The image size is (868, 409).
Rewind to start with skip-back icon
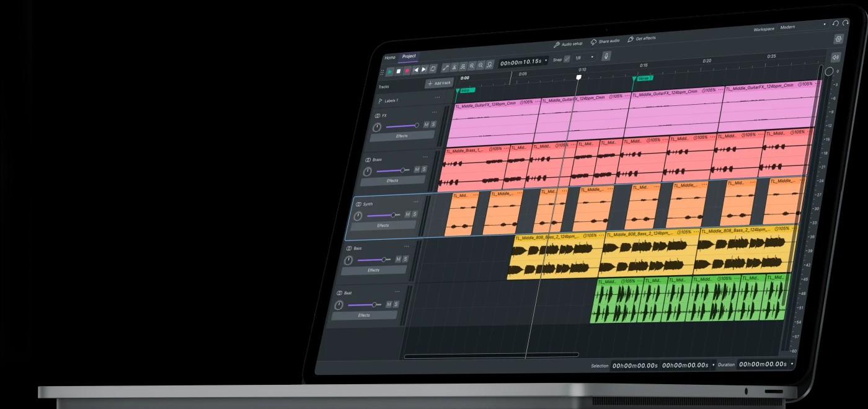pos(416,70)
